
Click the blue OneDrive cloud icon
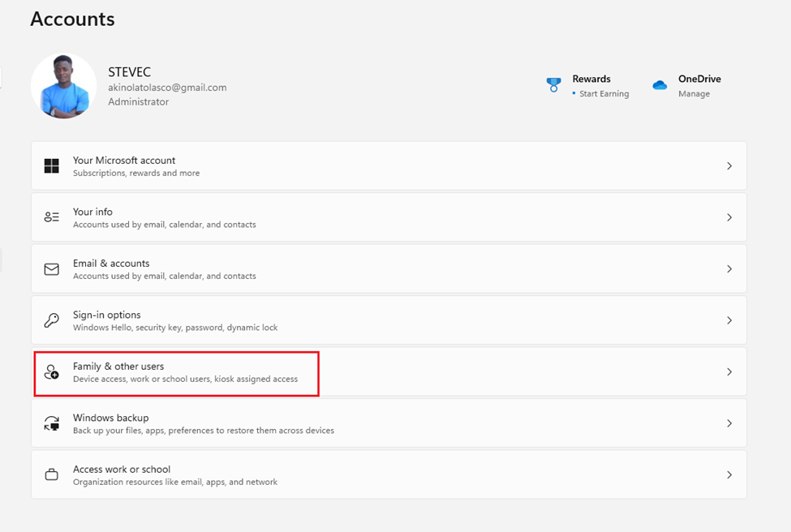click(x=660, y=85)
